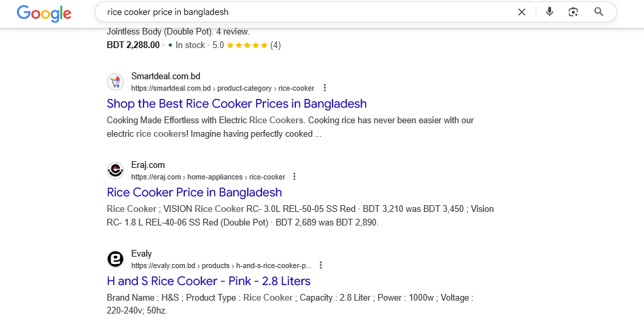
Task: Click the Eraj.com site favicon
Action: [116, 171]
